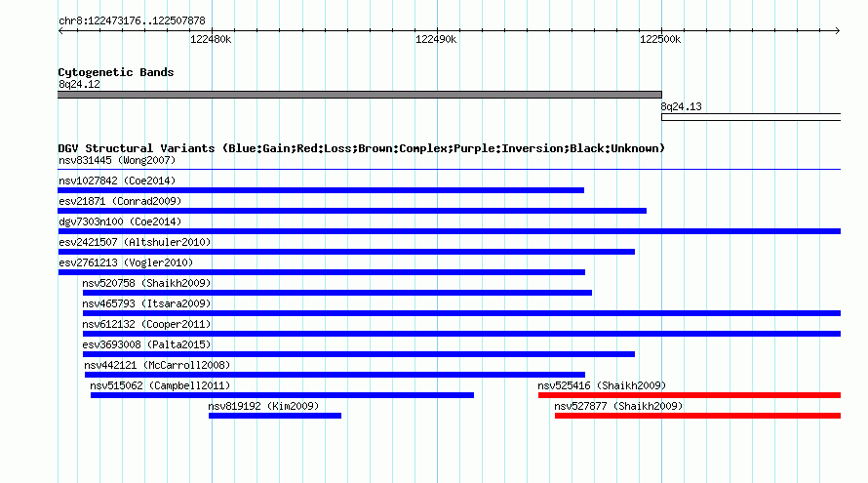This screenshot has height=483, width=868.
Task: Click the nsv515062 (Campbell2011) gain bar
Action: point(282,395)
